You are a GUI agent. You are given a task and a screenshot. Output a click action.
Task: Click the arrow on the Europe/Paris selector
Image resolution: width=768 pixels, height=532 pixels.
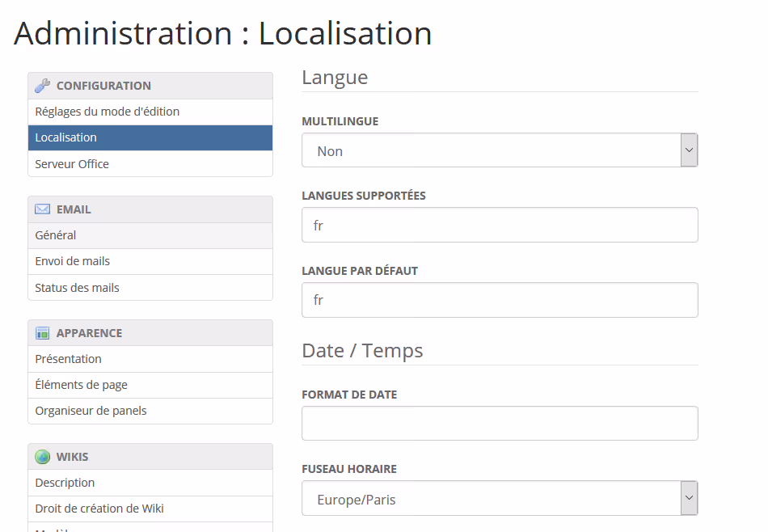coord(689,499)
